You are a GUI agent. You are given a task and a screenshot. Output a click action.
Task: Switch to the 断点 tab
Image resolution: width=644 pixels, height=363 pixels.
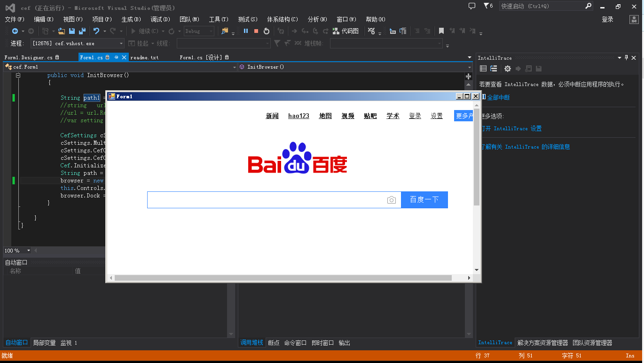(x=274, y=343)
